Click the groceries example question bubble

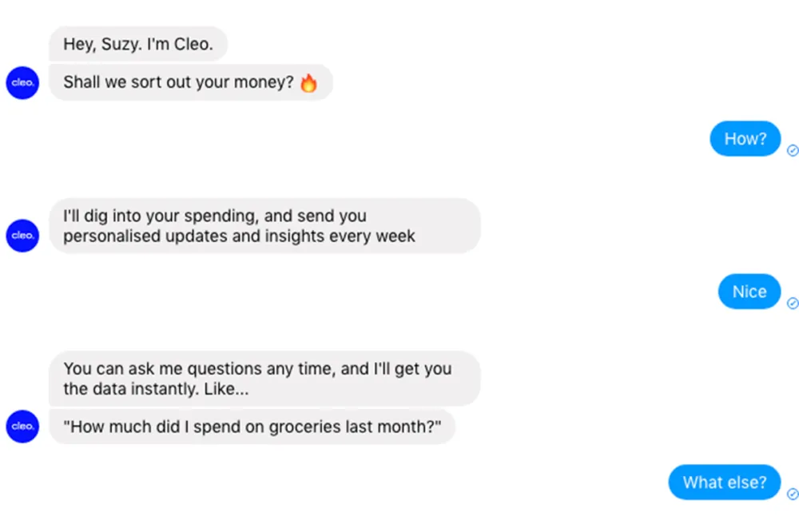(252, 427)
